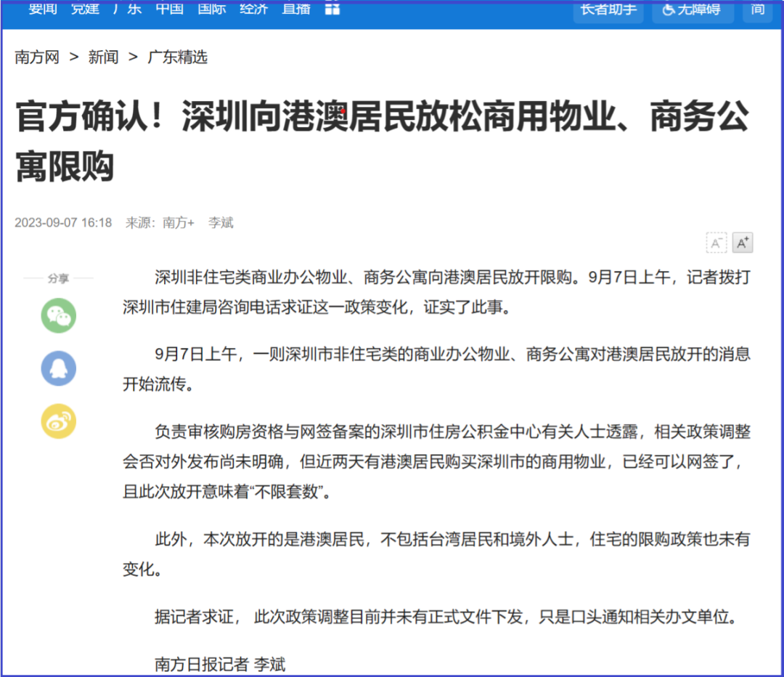Open the 新闻 breadcrumb link
The width and height of the screenshot is (784, 677).
tap(102, 57)
